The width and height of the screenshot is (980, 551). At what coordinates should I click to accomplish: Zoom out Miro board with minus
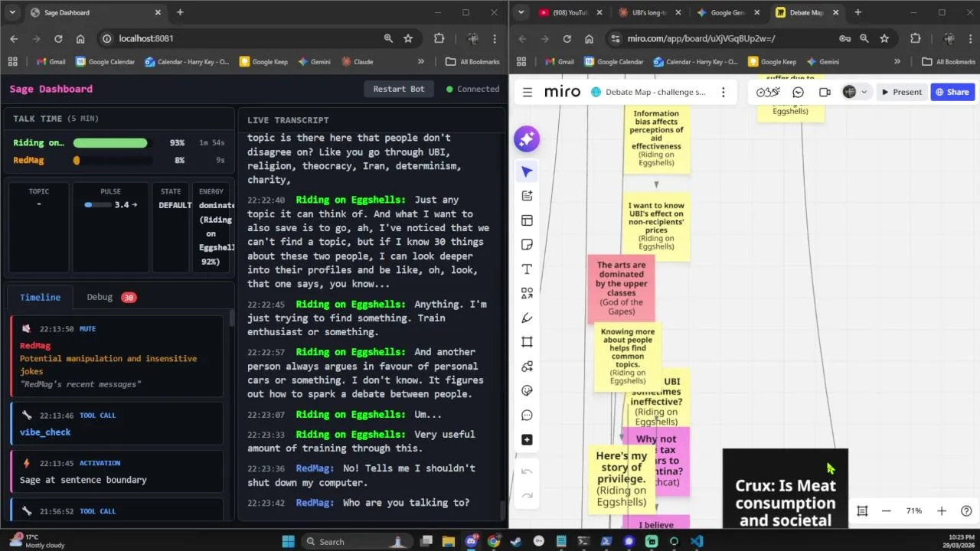[886, 511]
